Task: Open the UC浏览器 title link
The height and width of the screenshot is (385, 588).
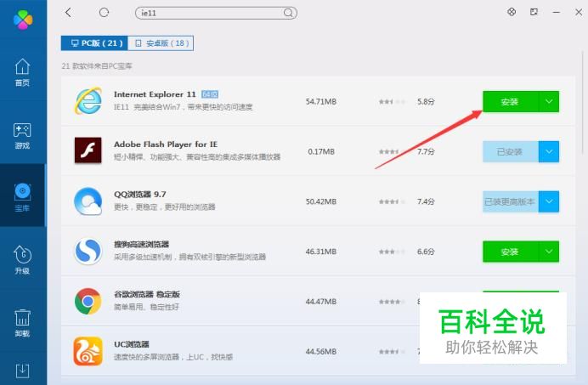Action: (x=132, y=344)
